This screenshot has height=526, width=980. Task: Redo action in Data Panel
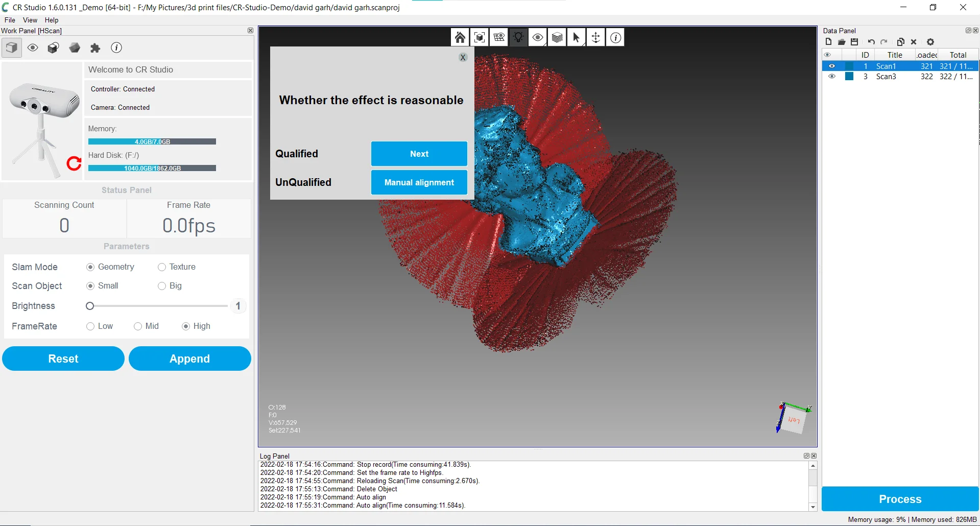click(884, 42)
